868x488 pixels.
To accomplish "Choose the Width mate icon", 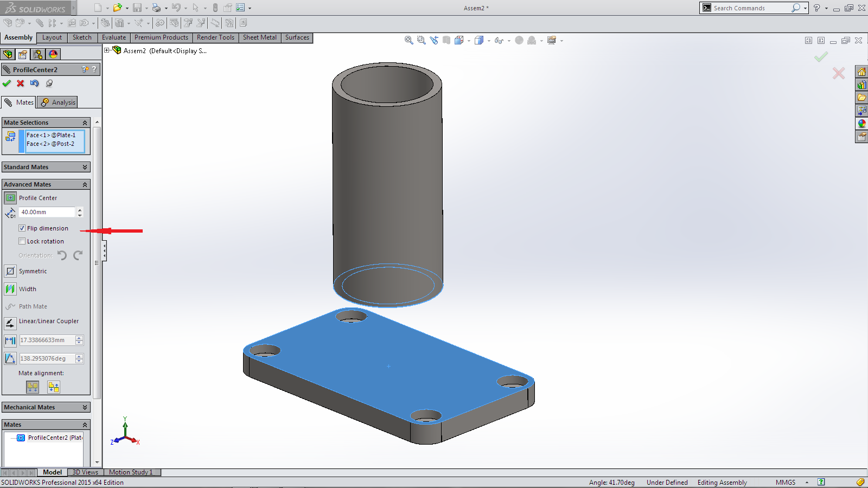I will click(x=10, y=289).
